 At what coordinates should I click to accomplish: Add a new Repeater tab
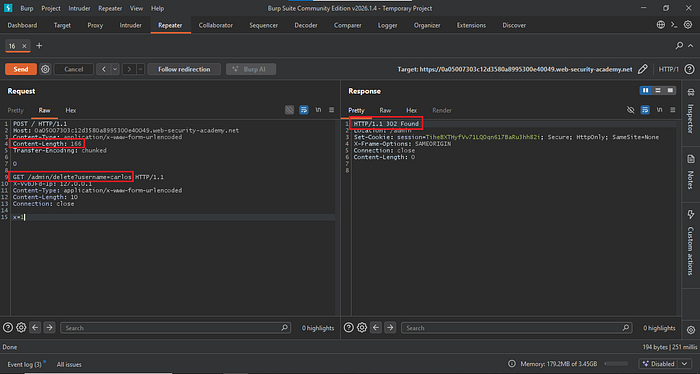point(39,46)
